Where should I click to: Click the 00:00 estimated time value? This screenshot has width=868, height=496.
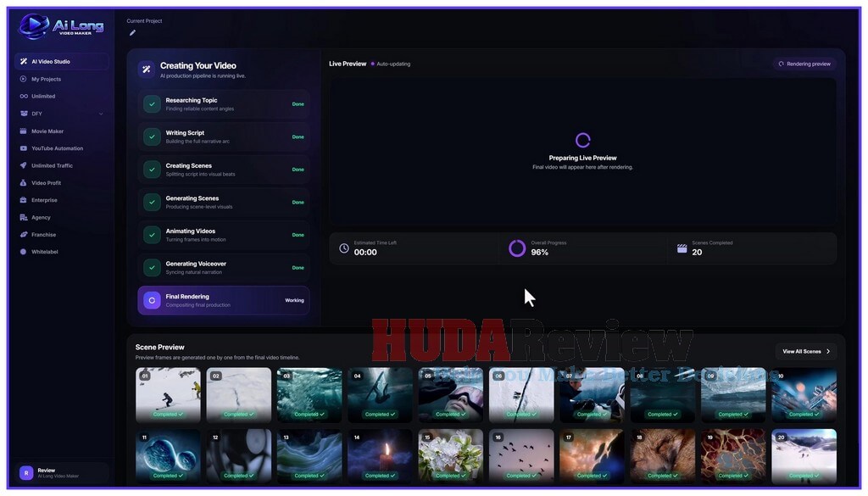(x=365, y=253)
